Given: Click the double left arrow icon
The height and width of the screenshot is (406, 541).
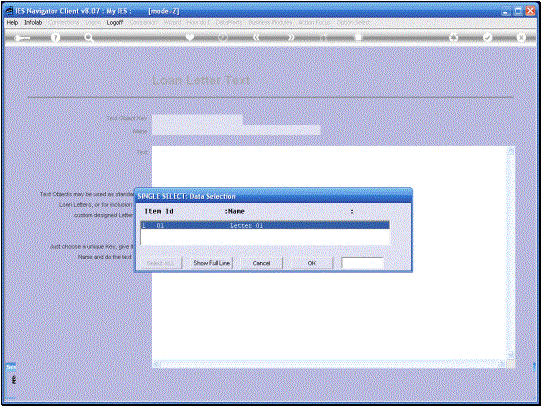Looking at the screenshot, I should point(256,37).
